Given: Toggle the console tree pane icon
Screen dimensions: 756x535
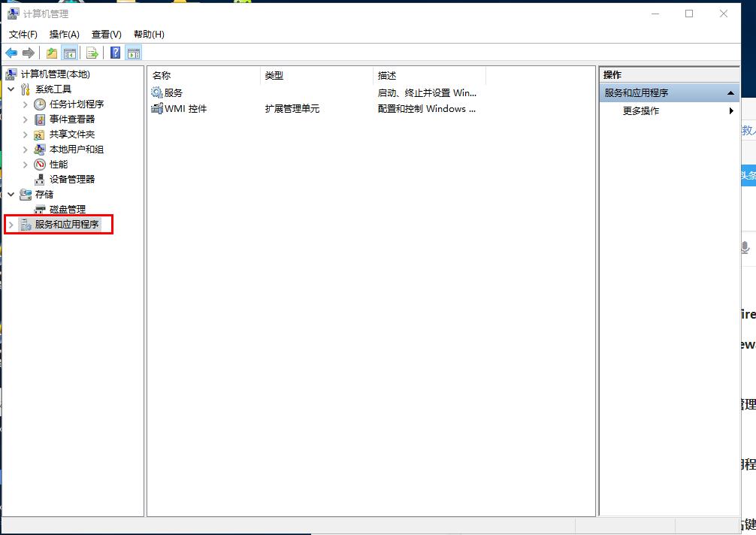Looking at the screenshot, I should (70, 52).
